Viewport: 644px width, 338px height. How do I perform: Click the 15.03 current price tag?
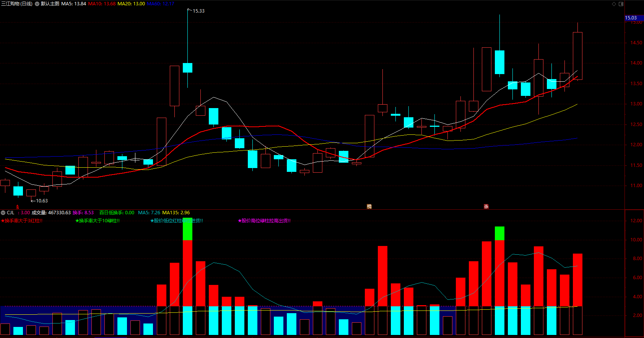point(634,18)
